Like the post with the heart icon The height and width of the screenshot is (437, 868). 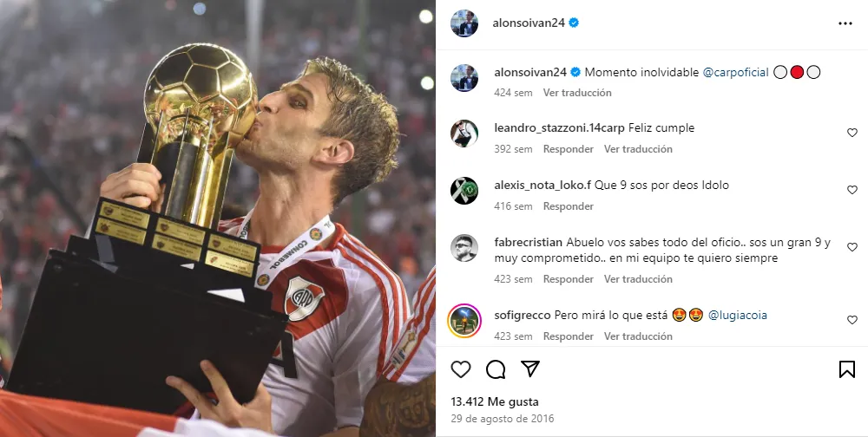461,369
